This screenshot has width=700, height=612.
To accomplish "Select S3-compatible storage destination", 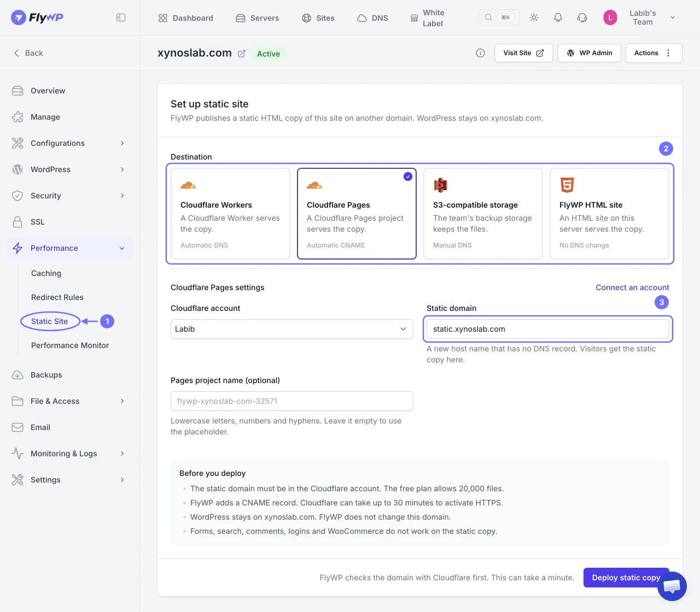I will coord(483,214).
